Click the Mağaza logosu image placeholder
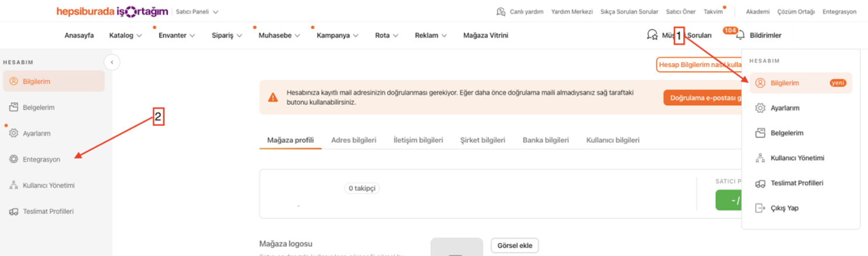Image resolution: width=868 pixels, height=256 pixels. pyautogui.click(x=457, y=247)
